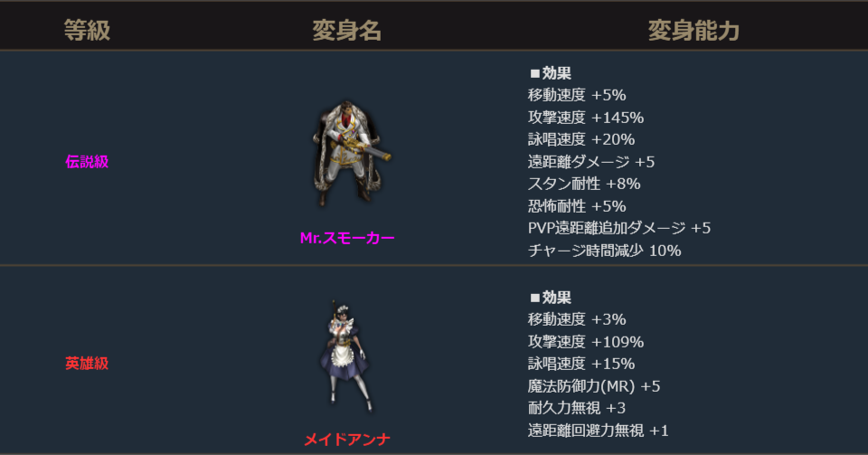Click the スタン耐性 +8% effect line
Image resolution: width=868 pixels, height=455 pixels.
point(583,184)
